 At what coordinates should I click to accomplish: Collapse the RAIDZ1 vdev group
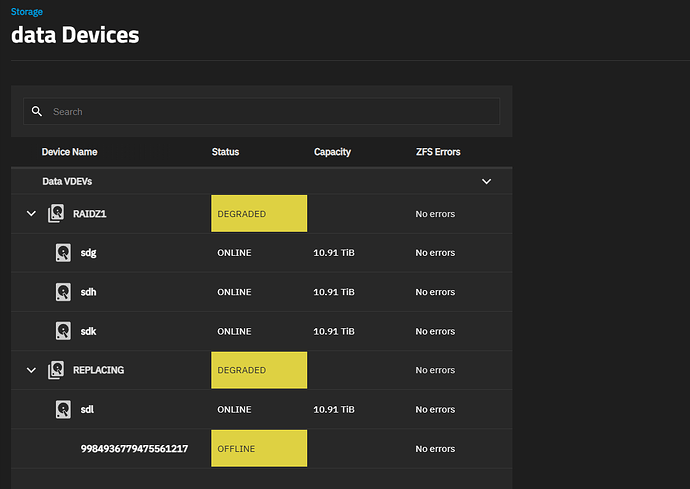click(31, 214)
